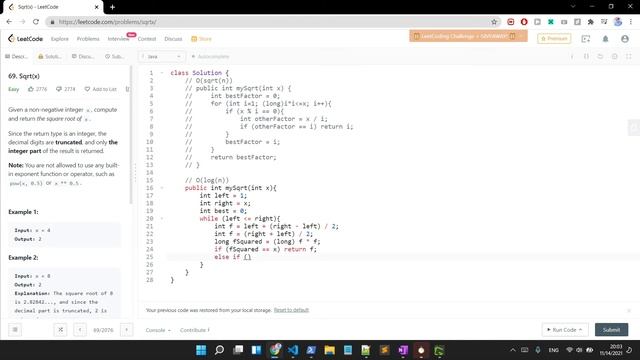
Task: Collapse the while loop fold arrow on line 20
Action: point(162,219)
